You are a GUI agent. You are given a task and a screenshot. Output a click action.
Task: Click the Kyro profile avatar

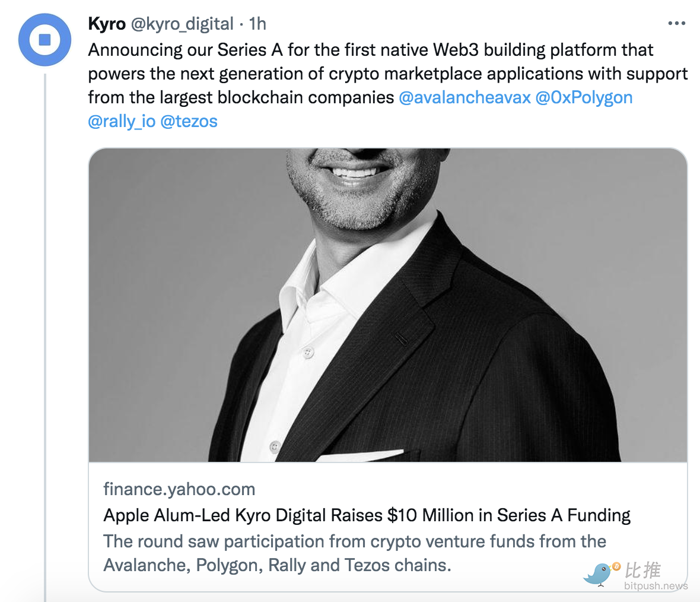click(x=44, y=40)
